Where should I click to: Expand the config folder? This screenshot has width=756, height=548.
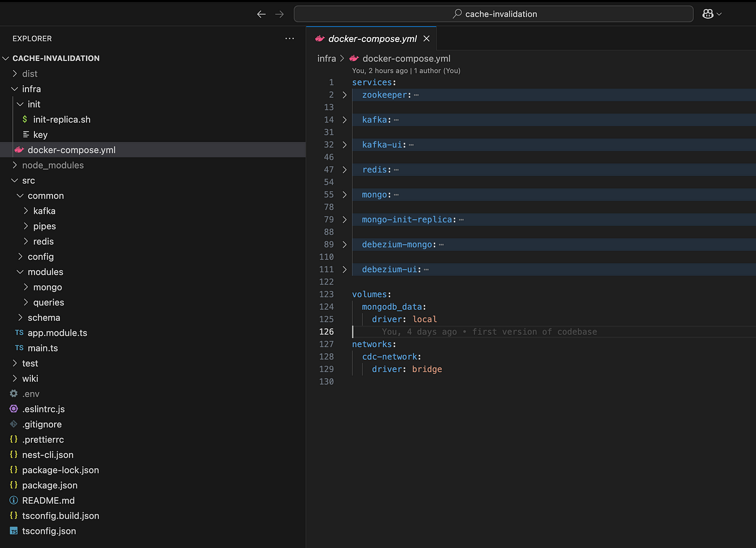(153, 256)
